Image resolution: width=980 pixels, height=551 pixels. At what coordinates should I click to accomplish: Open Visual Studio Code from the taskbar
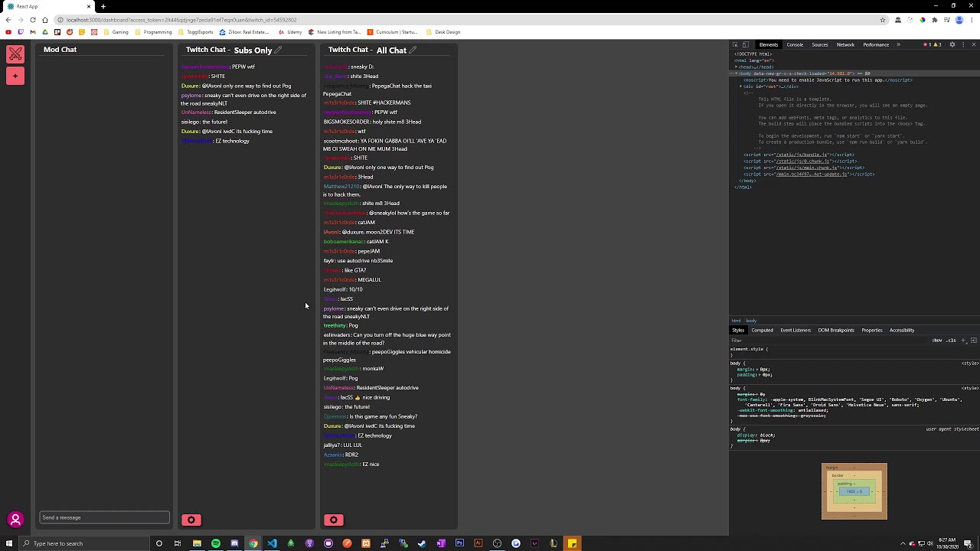coord(272,543)
